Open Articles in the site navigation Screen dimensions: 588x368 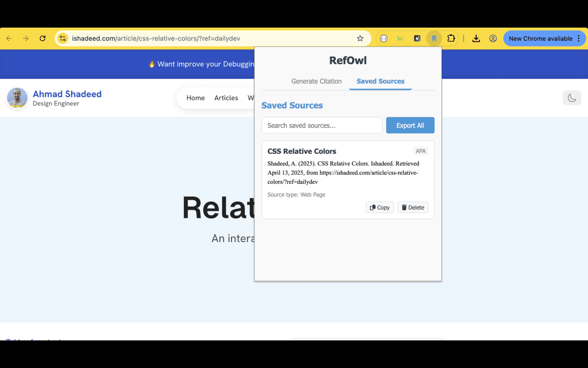click(x=226, y=98)
